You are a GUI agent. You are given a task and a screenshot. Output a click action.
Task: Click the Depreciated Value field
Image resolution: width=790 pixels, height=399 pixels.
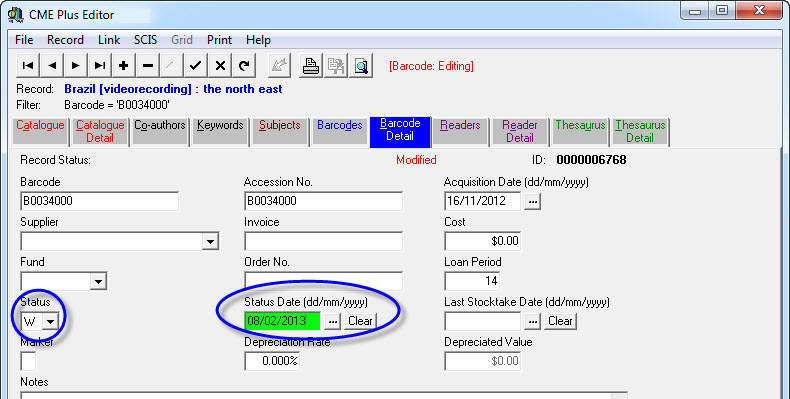[483, 361]
